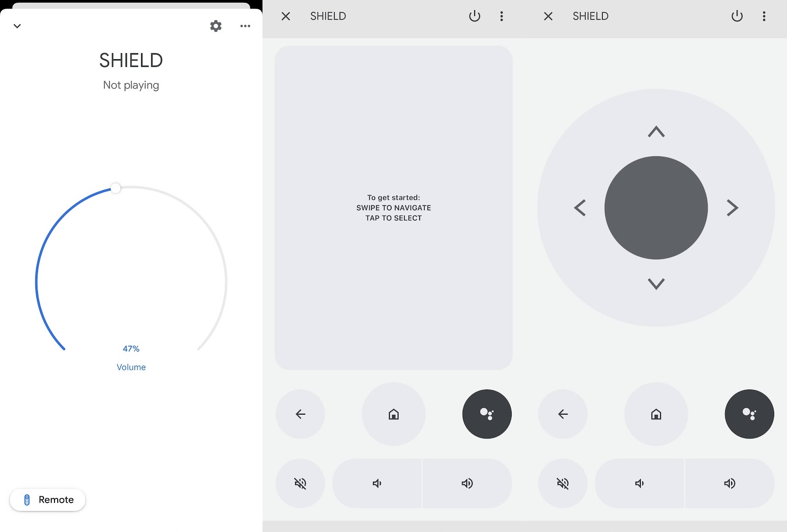Open overflow menu in the D-pad remote
Viewport: 787px width, 532px height.
coord(764,16)
